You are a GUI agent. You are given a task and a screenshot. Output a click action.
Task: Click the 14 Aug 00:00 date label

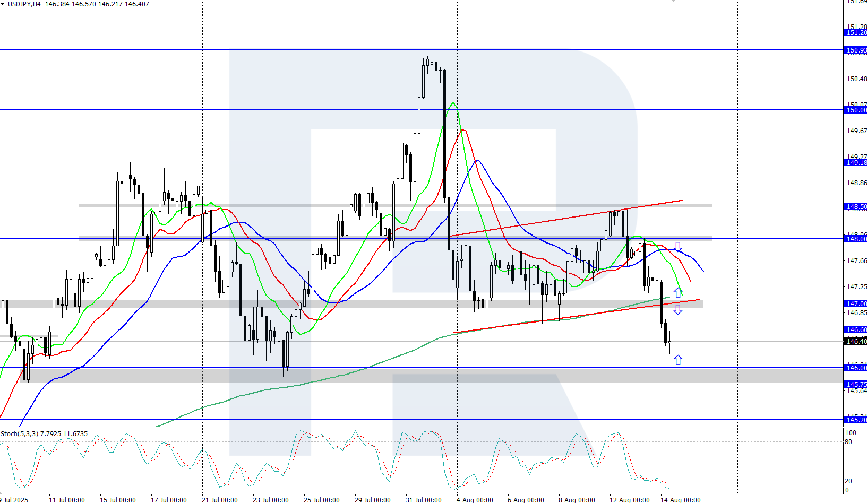tap(680, 500)
